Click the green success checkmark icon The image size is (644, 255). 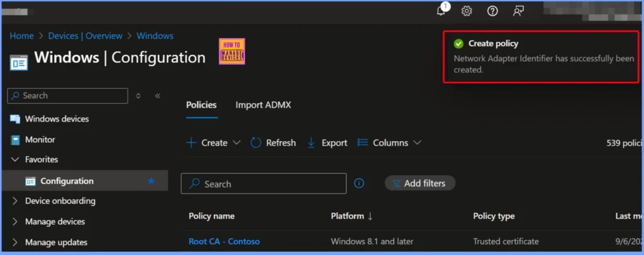click(x=458, y=43)
